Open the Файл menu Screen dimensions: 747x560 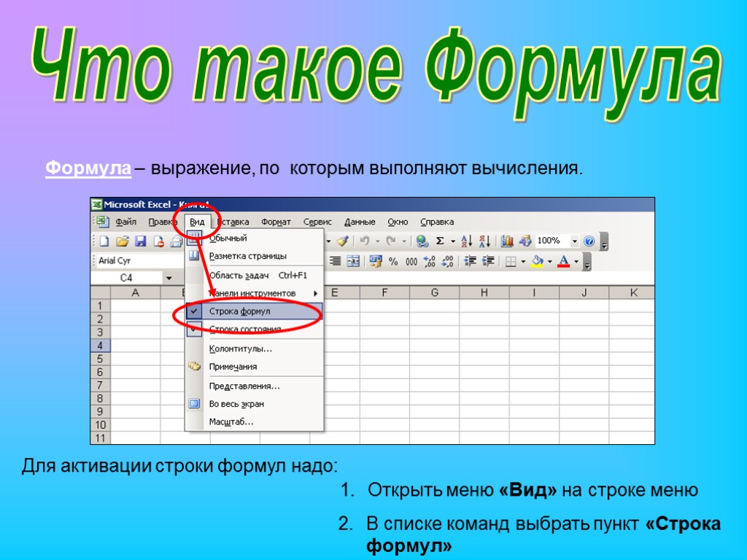click(x=125, y=222)
